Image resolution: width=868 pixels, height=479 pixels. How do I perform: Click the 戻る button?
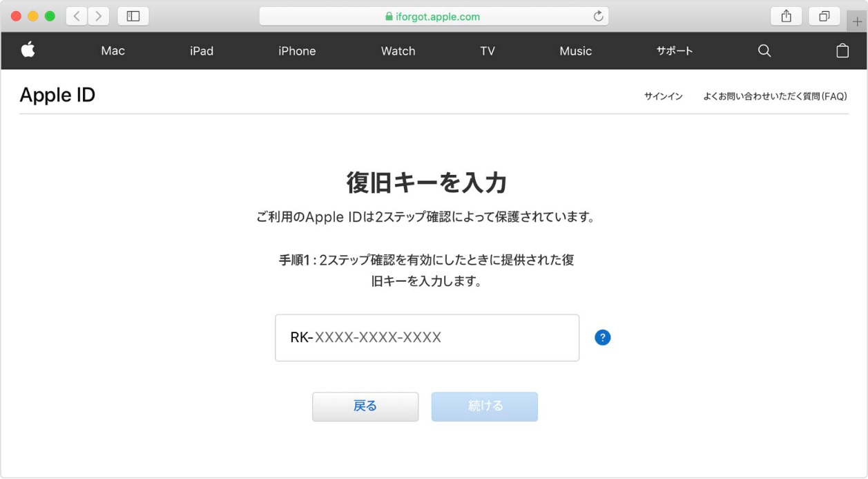pyautogui.click(x=365, y=406)
